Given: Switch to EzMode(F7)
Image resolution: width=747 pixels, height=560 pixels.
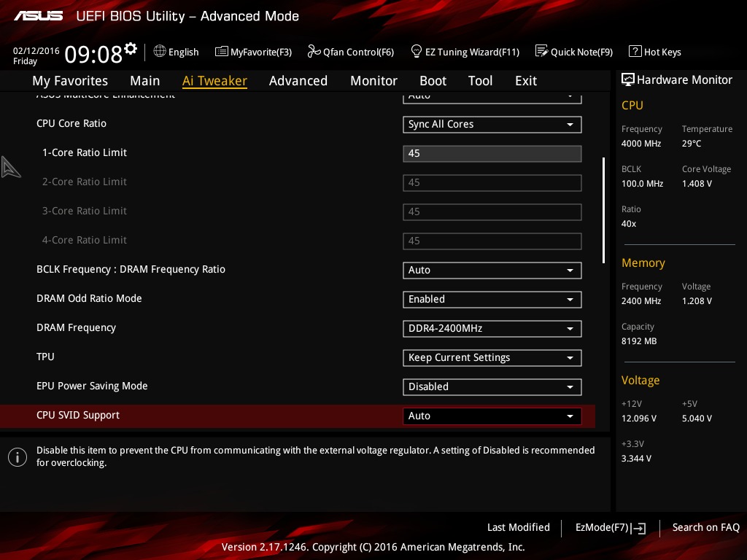Looking at the screenshot, I should (x=611, y=528).
